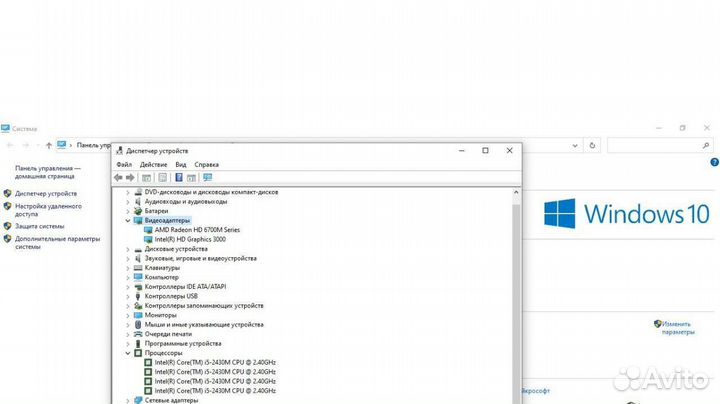Click the Refresh button in System address bar
Viewport: 720px width, 404px height.
(592, 146)
